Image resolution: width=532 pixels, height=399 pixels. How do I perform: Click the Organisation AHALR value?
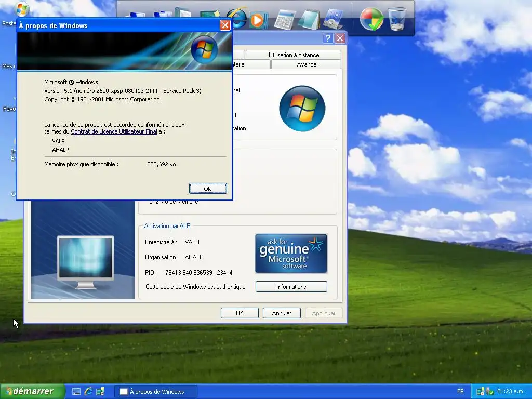(194, 257)
